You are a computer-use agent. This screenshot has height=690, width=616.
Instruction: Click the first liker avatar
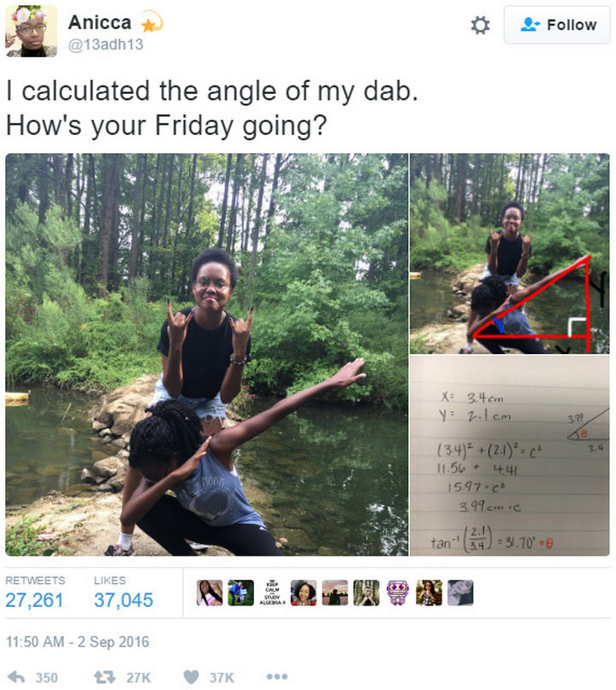(209, 593)
